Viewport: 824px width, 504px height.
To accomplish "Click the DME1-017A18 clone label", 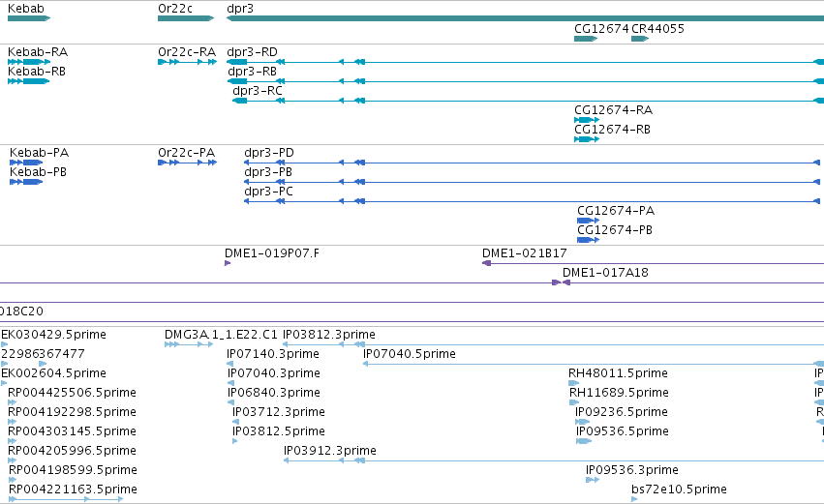I will (605, 273).
